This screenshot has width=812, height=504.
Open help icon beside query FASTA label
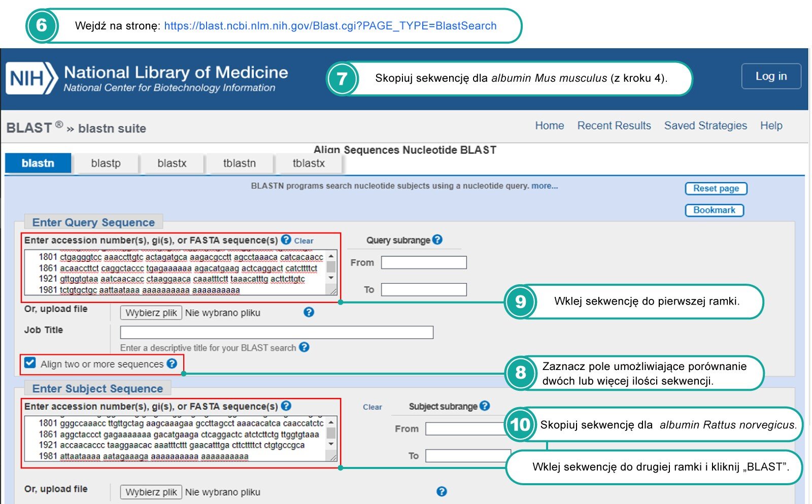pos(286,240)
